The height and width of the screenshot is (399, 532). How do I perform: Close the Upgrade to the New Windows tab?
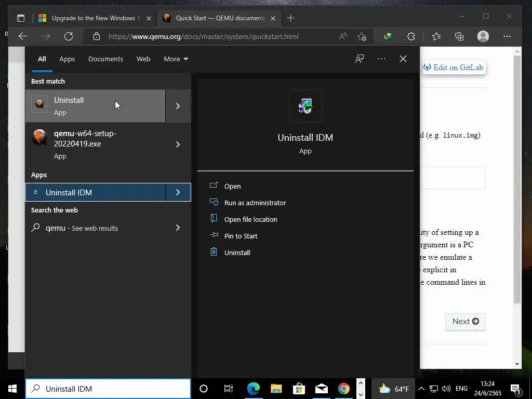tap(149, 18)
